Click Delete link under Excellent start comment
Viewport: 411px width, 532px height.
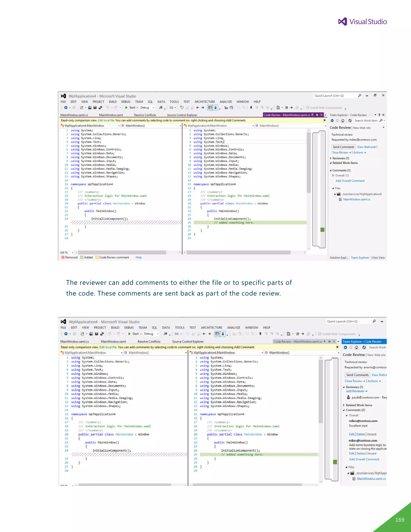(361, 434)
